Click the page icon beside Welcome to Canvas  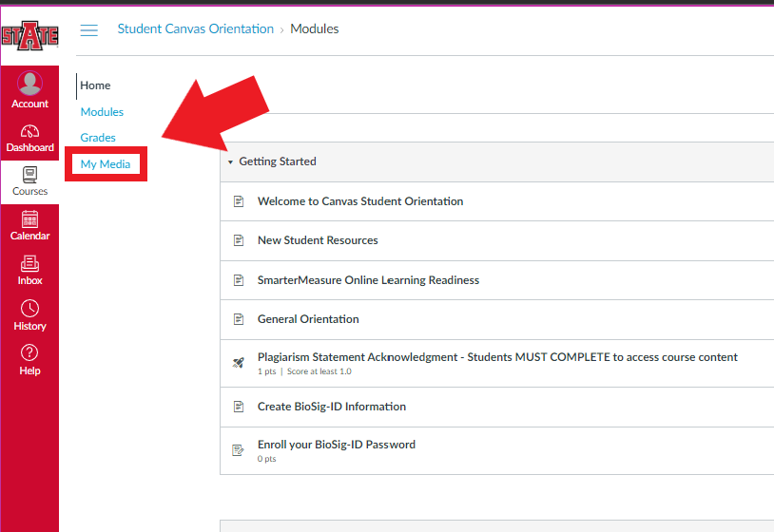239,201
